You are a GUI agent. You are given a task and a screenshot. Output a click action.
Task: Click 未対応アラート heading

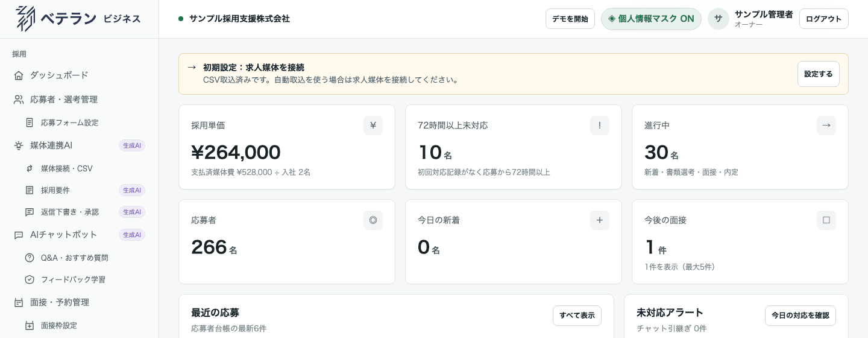[x=670, y=313]
